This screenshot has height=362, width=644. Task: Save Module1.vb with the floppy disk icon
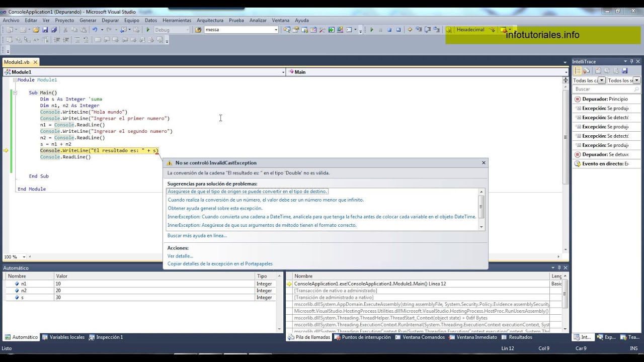(x=45, y=30)
